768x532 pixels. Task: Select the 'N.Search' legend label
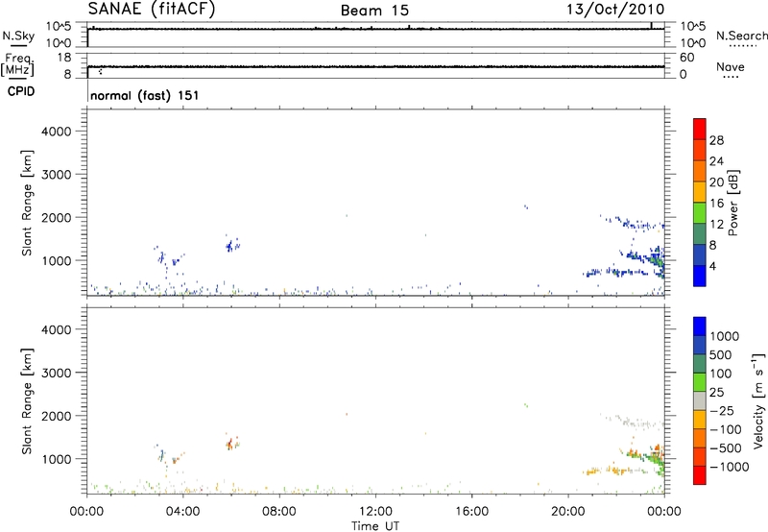pos(741,36)
